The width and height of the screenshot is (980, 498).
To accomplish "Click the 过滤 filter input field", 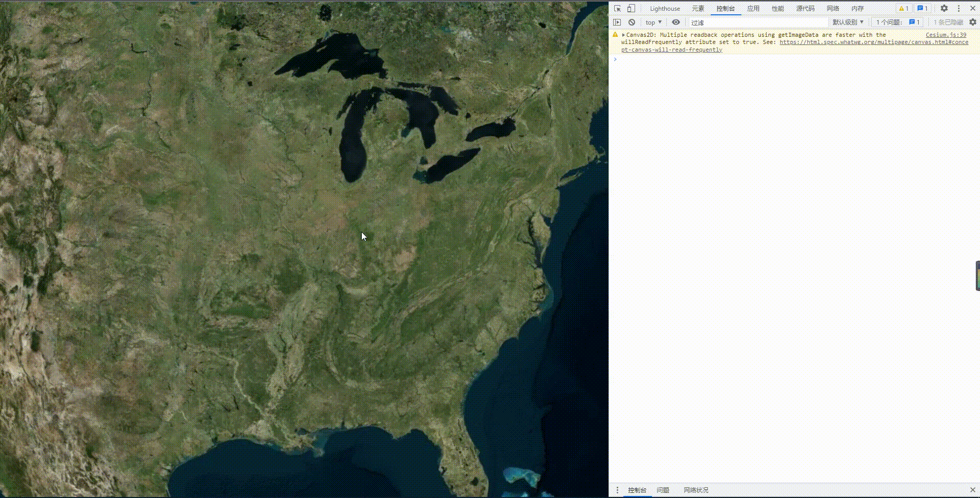I will click(741, 22).
